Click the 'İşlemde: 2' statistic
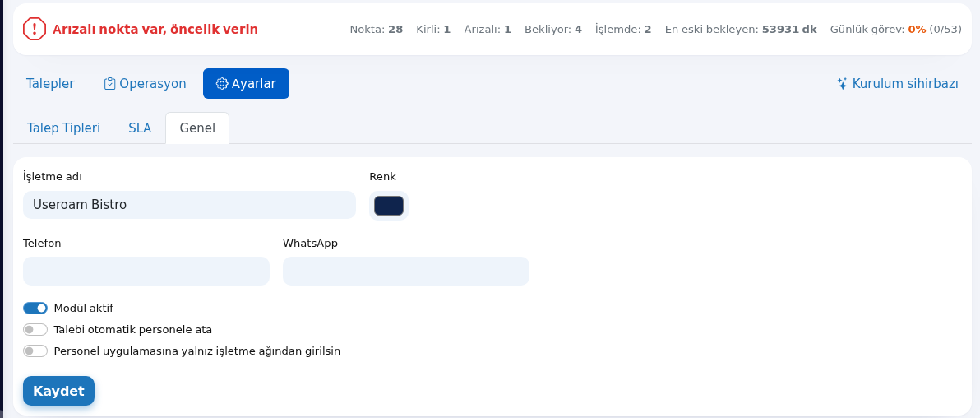The width and height of the screenshot is (980, 418). coord(623,30)
